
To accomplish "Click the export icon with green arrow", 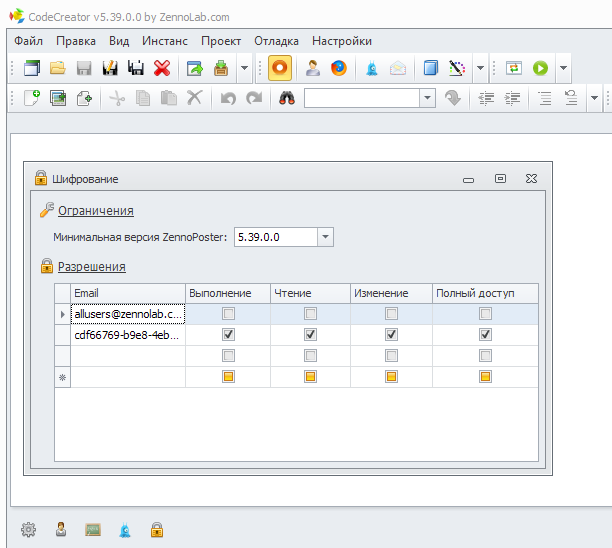I will (x=195, y=68).
